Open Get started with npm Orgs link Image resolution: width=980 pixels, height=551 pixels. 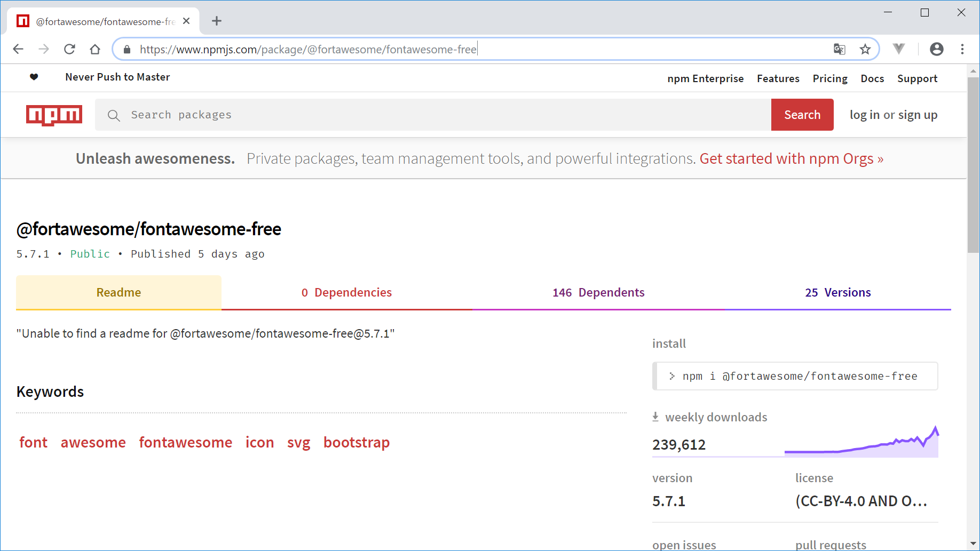[791, 159]
